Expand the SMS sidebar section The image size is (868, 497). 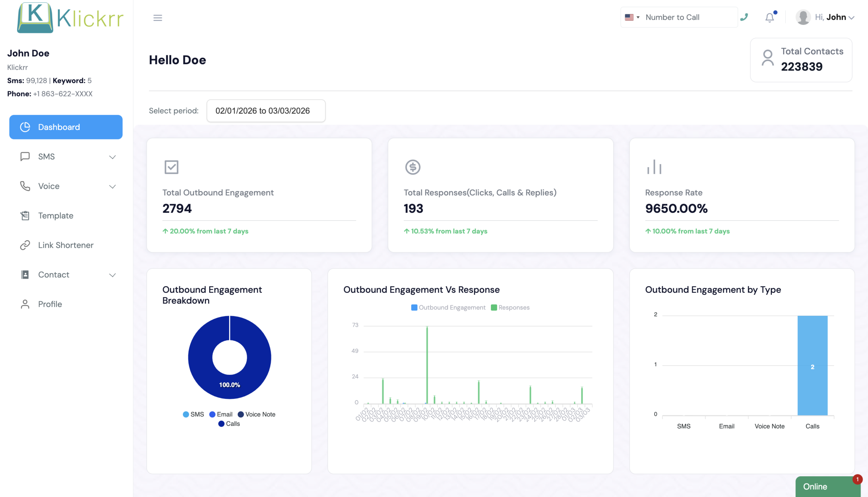(113, 157)
